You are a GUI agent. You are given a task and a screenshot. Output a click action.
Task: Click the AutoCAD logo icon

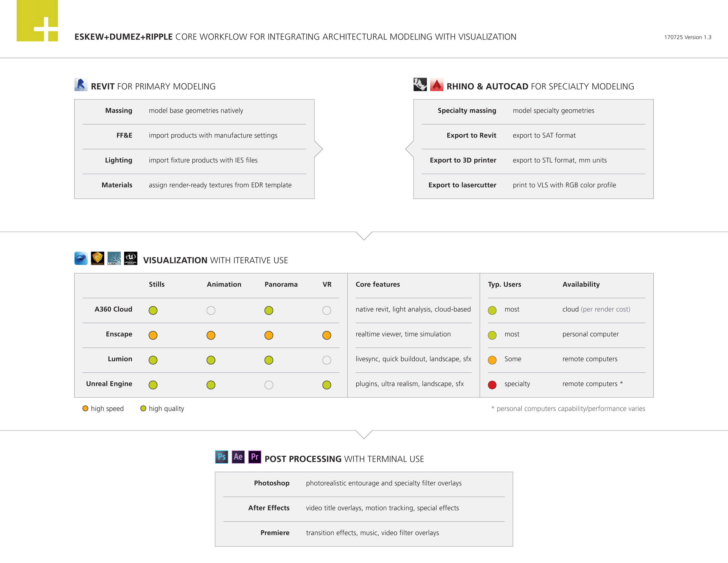[x=437, y=85]
